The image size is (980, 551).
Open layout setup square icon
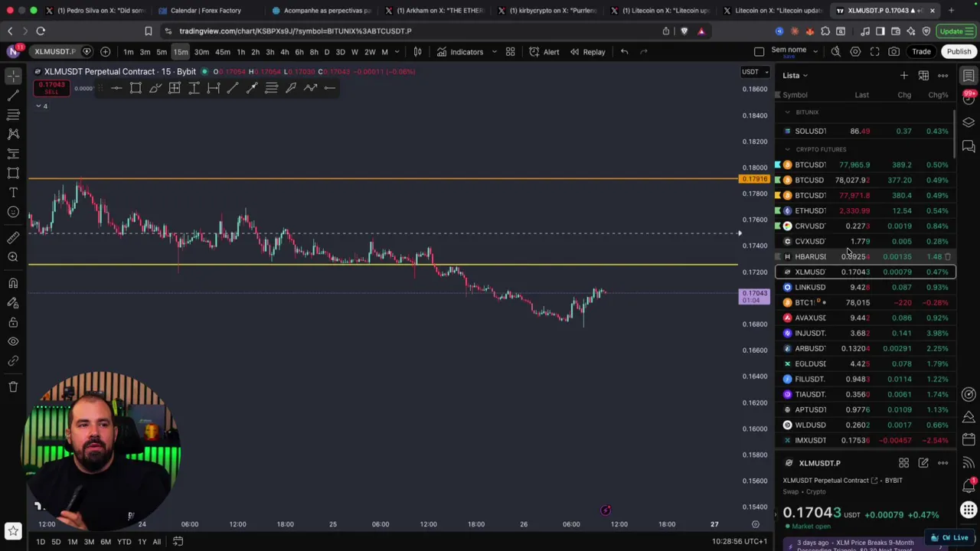click(x=759, y=52)
